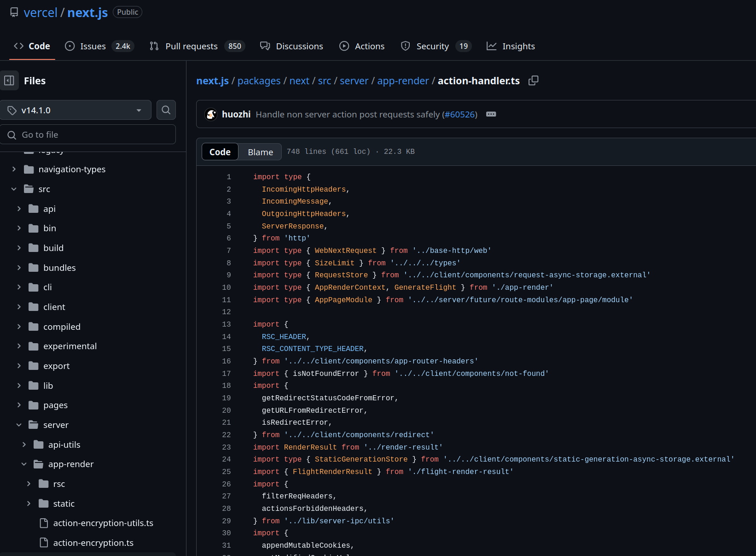The height and width of the screenshot is (556, 756).
Task: Click the commit message 'Handle non server action post requests'
Action: point(348,114)
